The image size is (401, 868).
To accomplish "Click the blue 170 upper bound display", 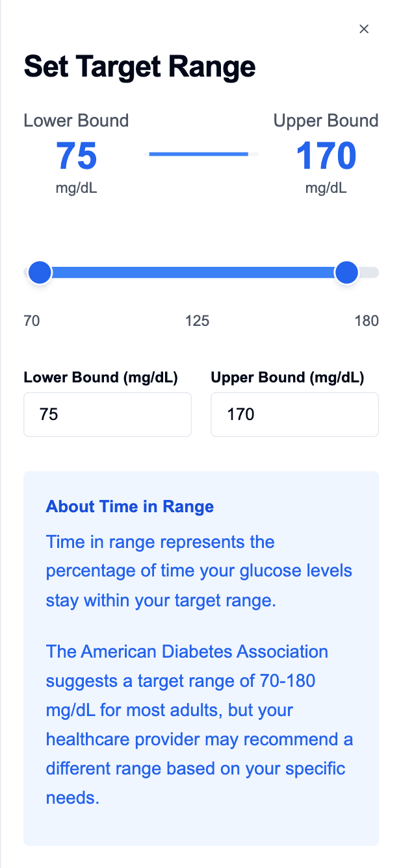I will pyautogui.click(x=326, y=155).
